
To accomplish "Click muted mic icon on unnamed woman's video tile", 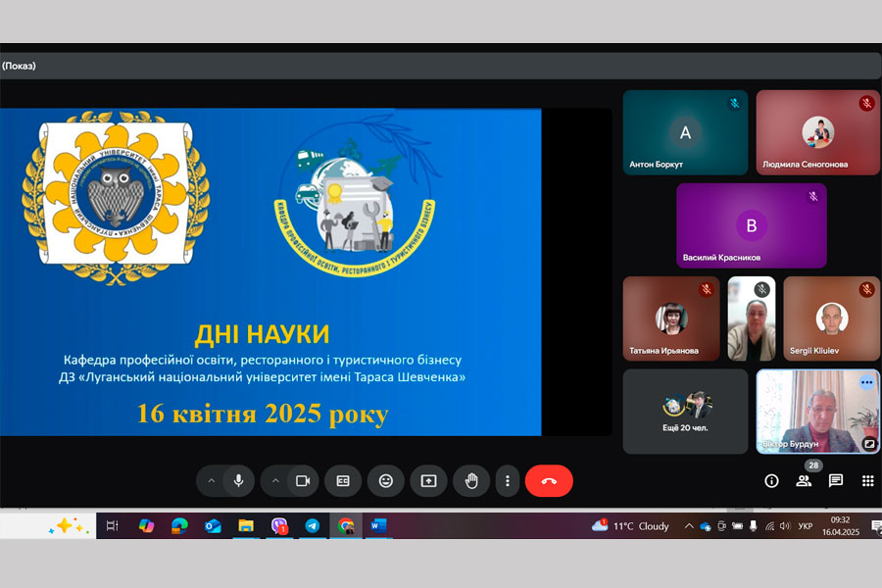I will [x=762, y=289].
